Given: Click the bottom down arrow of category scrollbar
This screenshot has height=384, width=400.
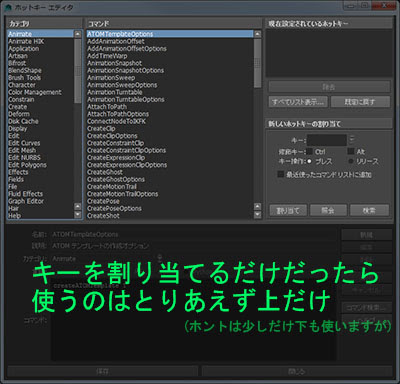Looking at the screenshot, I should pyautogui.click(x=78, y=215).
